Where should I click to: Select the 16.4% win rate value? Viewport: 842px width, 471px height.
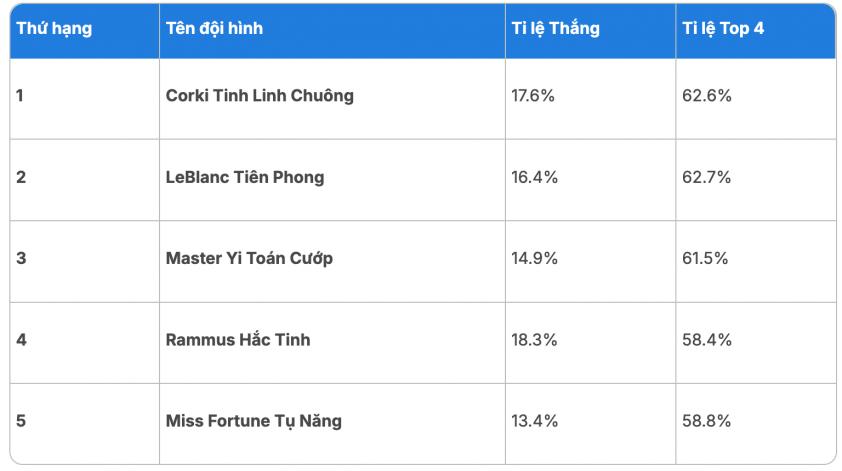[534, 177]
